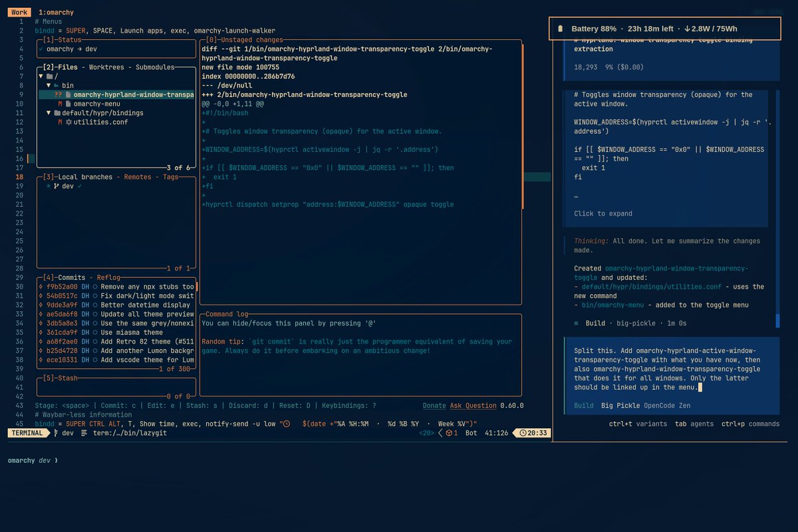Collapse the root '/' tree arrow
The height and width of the screenshot is (532, 798).
pos(41,76)
